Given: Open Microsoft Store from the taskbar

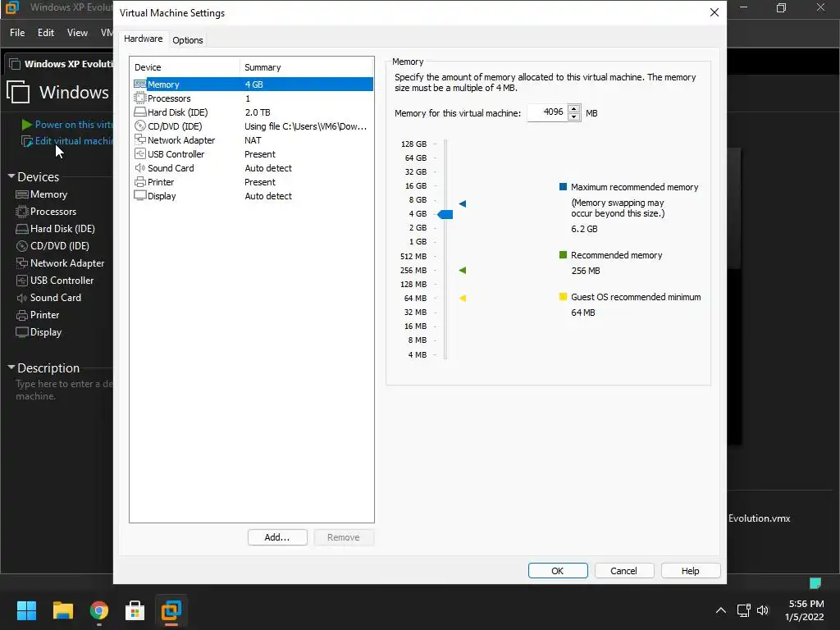Looking at the screenshot, I should pyautogui.click(x=135, y=610).
